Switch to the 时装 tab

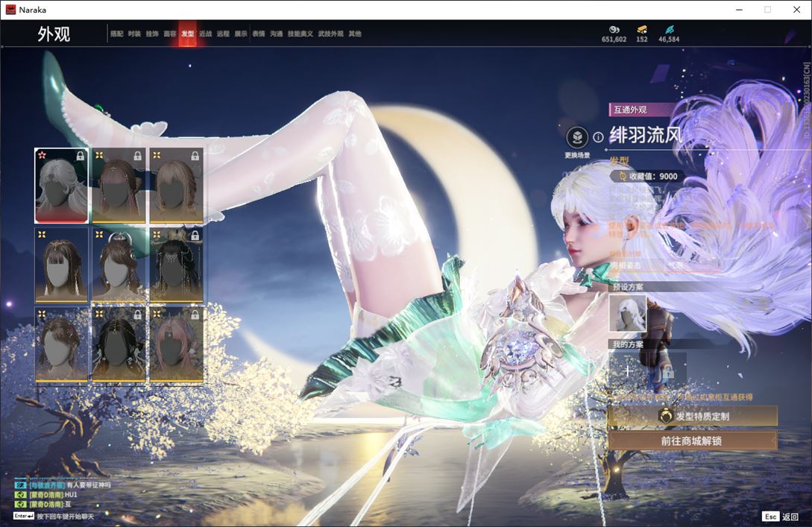[134, 34]
